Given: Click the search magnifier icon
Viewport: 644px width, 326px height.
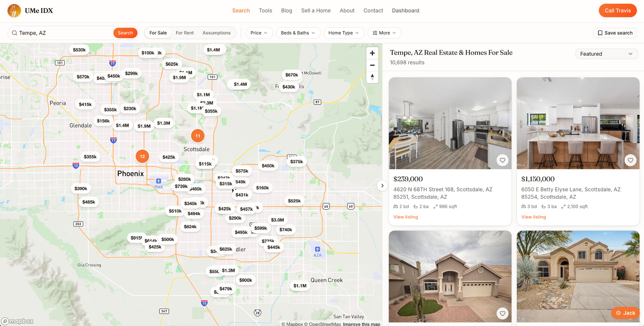Looking at the screenshot, I should (15, 33).
